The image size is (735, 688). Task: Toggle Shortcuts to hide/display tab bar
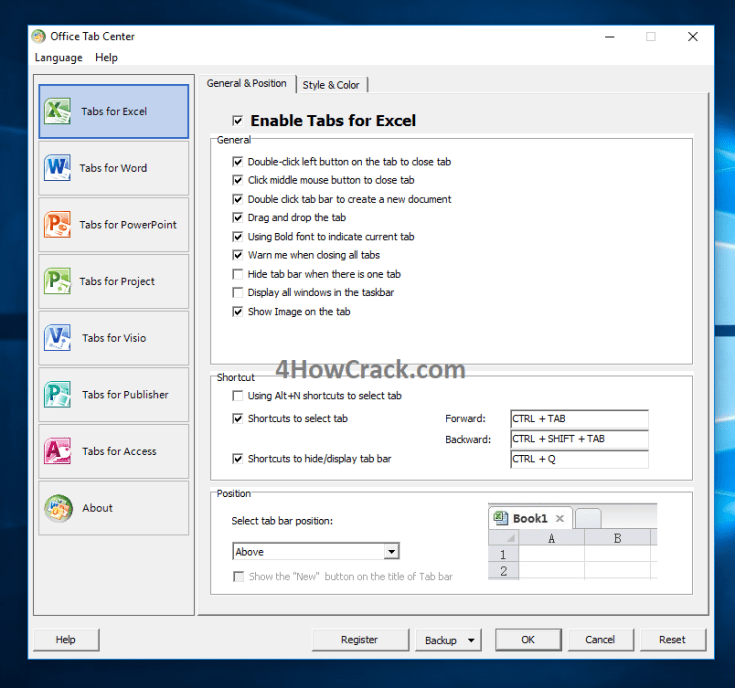tap(238, 459)
